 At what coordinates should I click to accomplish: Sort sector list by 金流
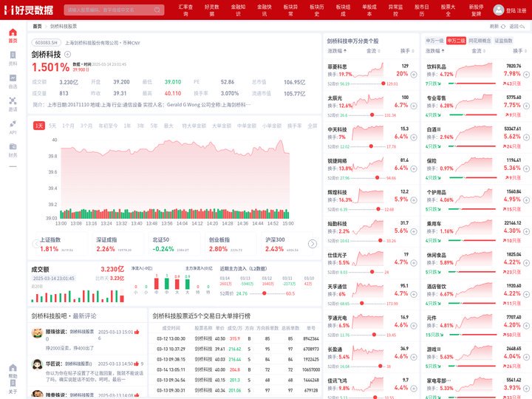478,51
